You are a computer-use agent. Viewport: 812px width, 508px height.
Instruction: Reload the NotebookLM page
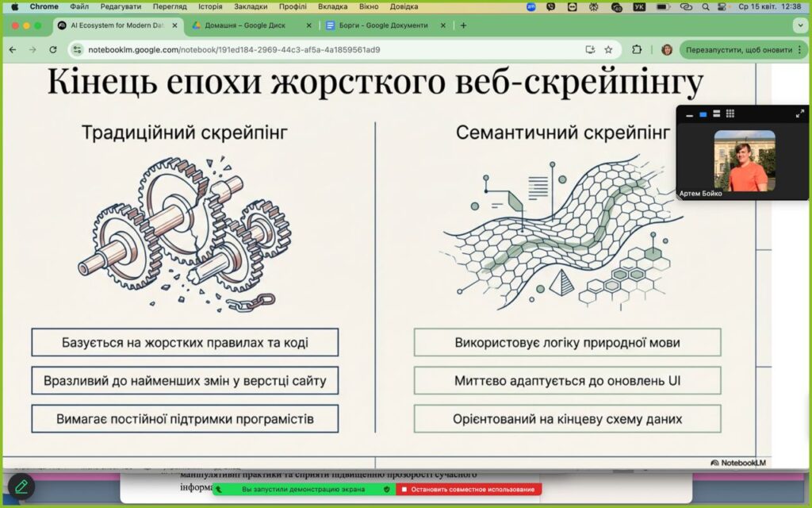coord(52,49)
